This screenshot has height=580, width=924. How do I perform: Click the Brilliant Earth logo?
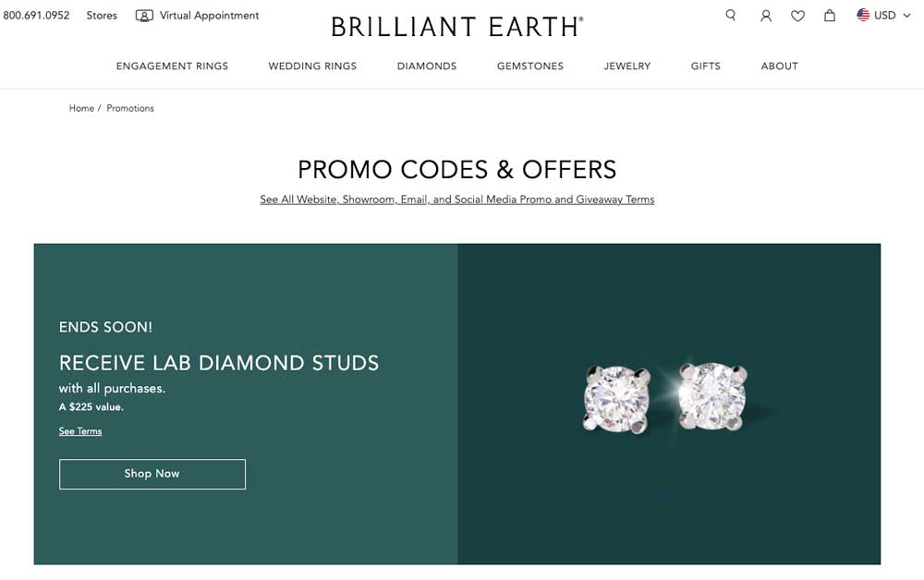coord(456,27)
